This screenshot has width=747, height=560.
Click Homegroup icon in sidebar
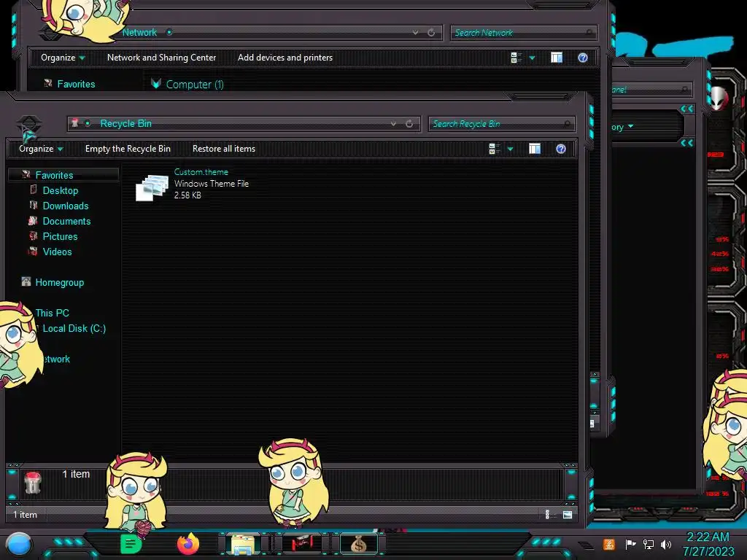tap(26, 281)
